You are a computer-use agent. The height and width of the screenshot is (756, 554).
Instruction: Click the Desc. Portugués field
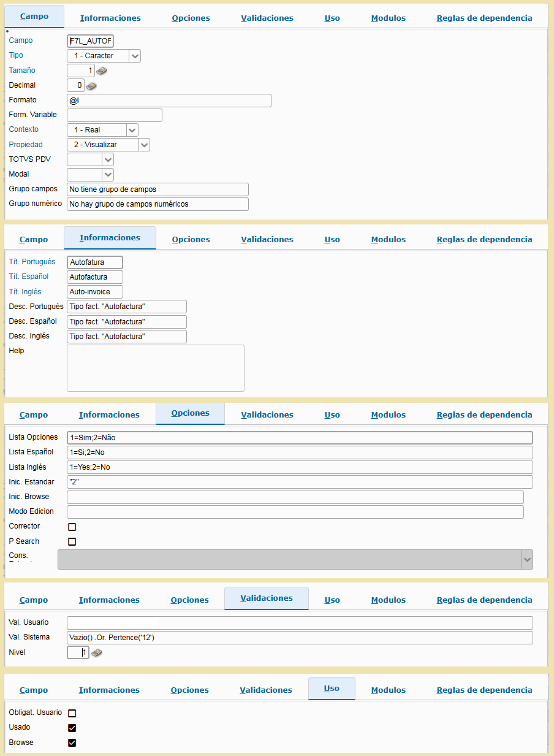pos(127,307)
